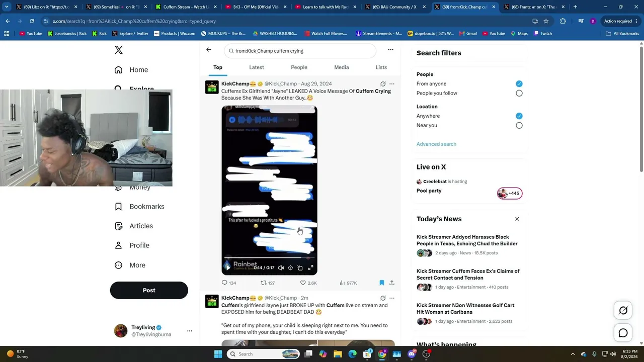This screenshot has height=362, width=644.
Task: Open Microsoft Edge from taskbar
Action: (x=352, y=354)
